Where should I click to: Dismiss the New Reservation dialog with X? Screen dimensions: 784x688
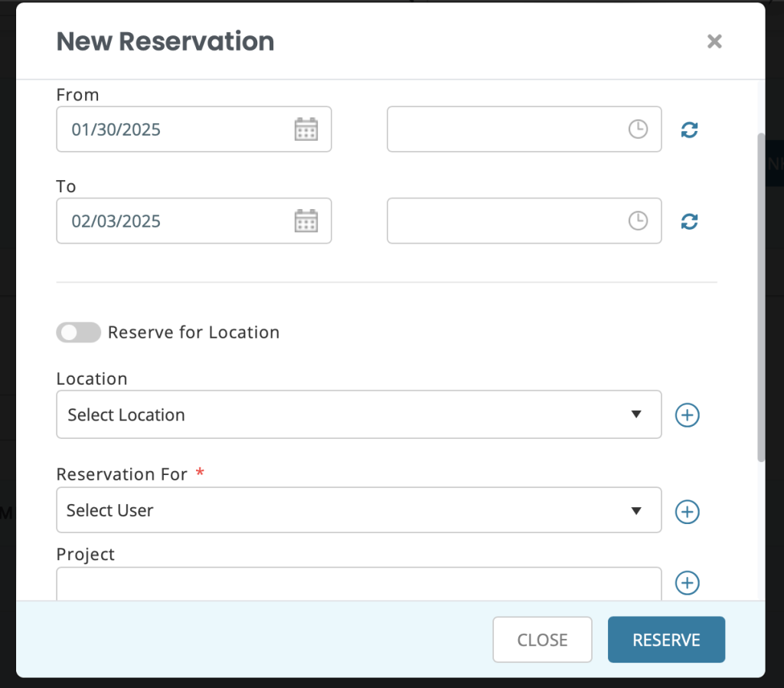pyautogui.click(x=714, y=41)
